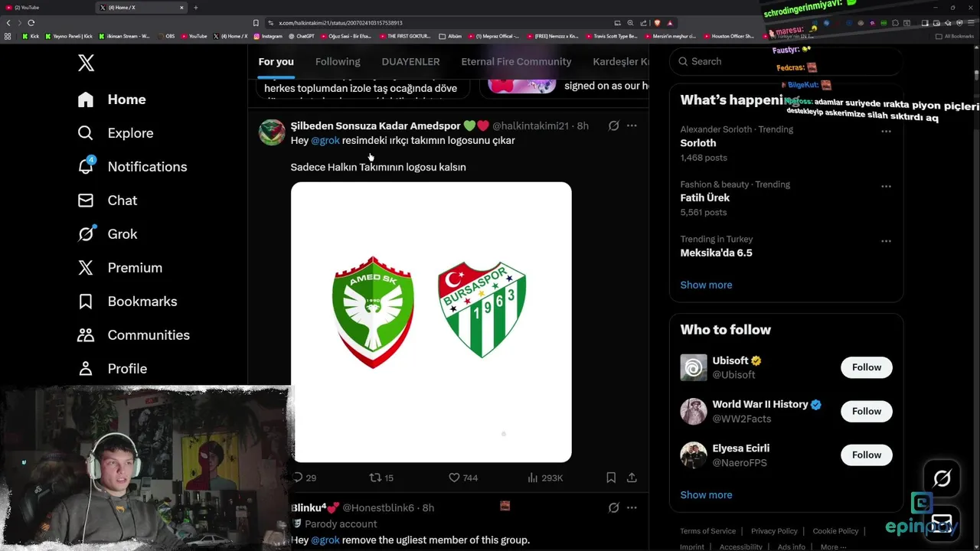Open the Amedspor account profile avatar

[x=272, y=132]
